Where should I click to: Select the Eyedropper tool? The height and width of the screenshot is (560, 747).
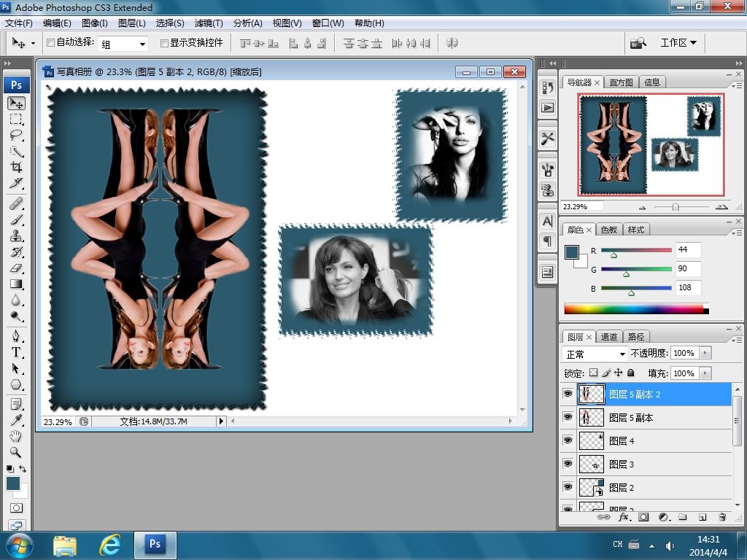[x=16, y=420]
